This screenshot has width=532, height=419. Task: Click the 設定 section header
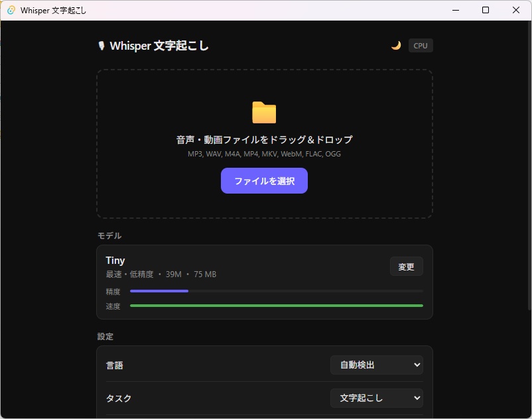(x=105, y=336)
